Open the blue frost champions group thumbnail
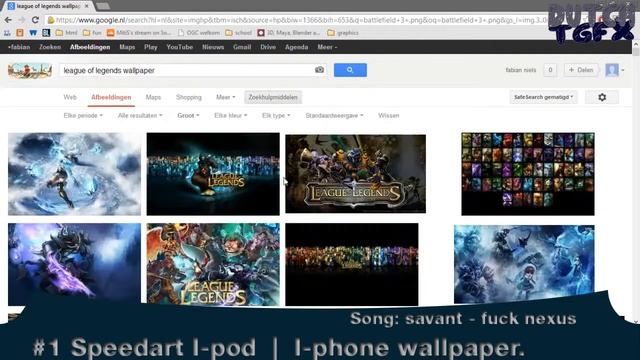The width and height of the screenshot is (640, 360). [524, 264]
